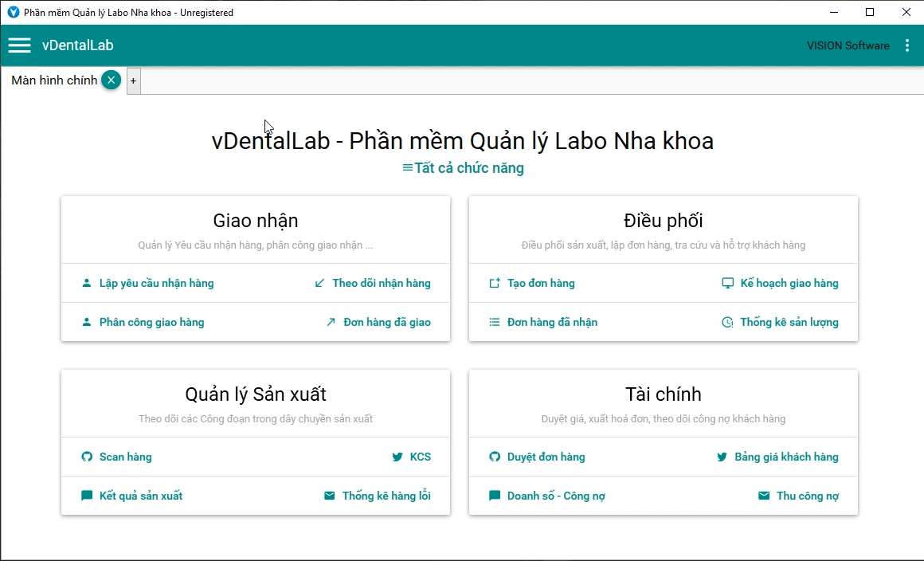Viewport: 924px width, 561px height.
Task: Open Kết quả sản xuất
Action: pyautogui.click(x=140, y=496)
